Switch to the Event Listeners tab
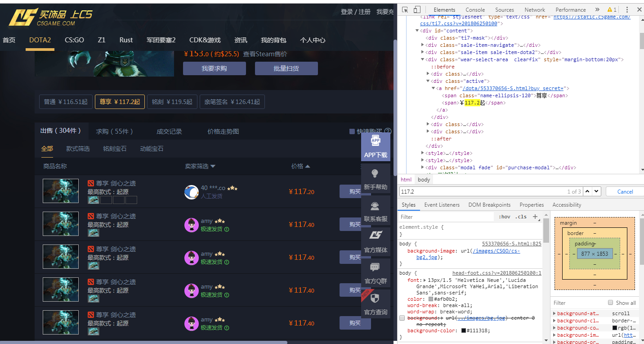The height and width of the screenshot is (344, 644). click(442, 205)
